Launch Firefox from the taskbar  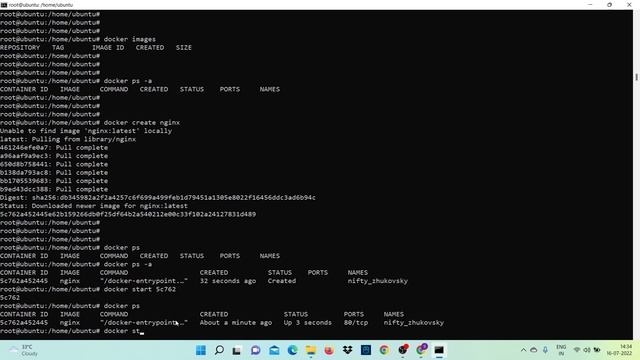pyautogui.click(x=329, y=350)
